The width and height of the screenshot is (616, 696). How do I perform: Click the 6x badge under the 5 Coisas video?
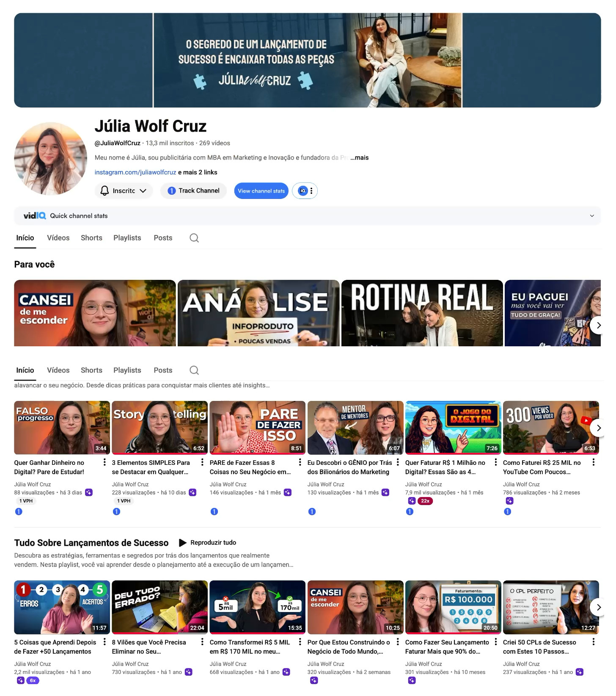click(33, 680)
